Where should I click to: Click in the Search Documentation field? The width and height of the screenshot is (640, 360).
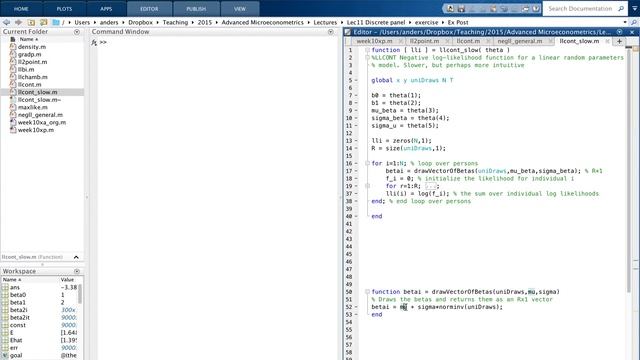[x=580, y=9]
